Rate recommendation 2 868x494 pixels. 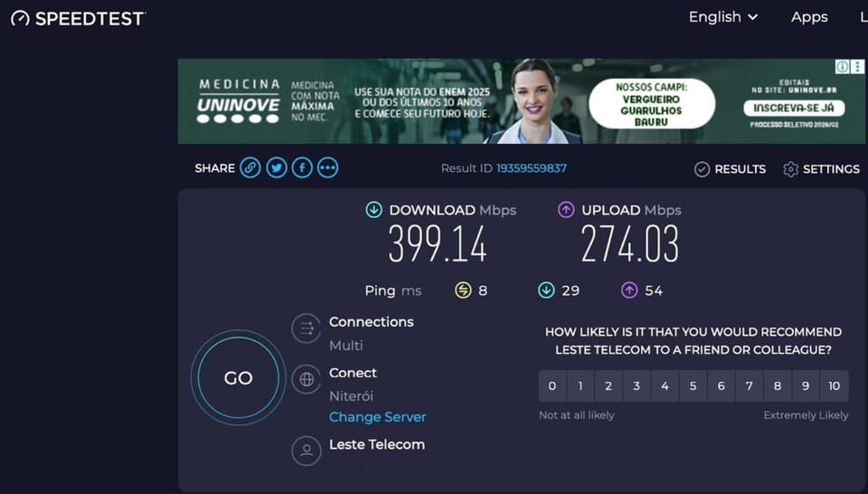[609, 386]
